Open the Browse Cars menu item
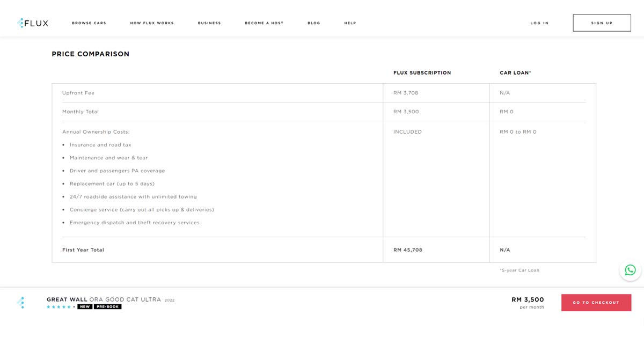644x337 pixels. (89, 23)
